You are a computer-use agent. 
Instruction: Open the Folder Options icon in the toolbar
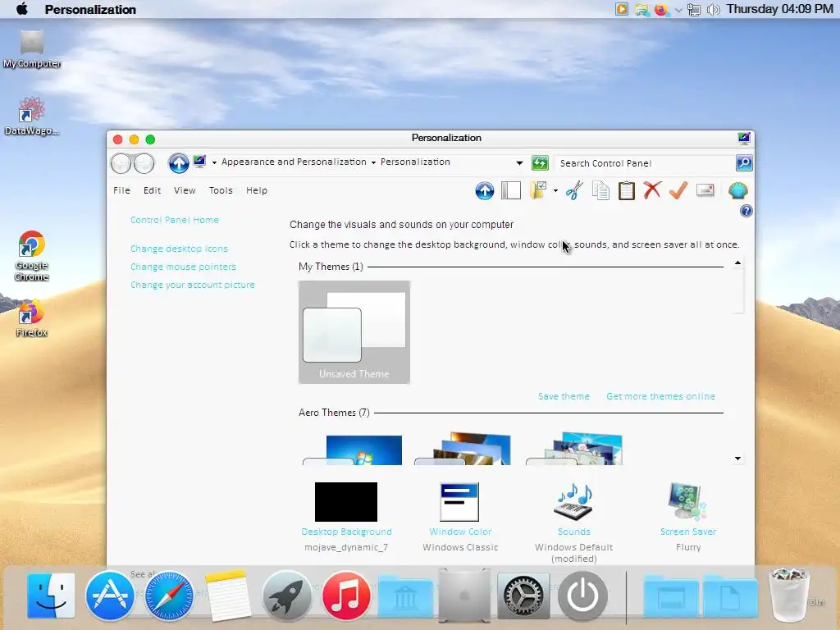(x=538, y=190)
